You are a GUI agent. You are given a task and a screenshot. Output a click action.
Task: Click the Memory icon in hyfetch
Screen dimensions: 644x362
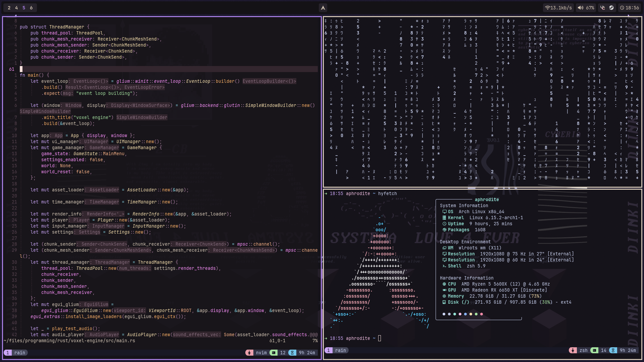[x=444, y=296]
